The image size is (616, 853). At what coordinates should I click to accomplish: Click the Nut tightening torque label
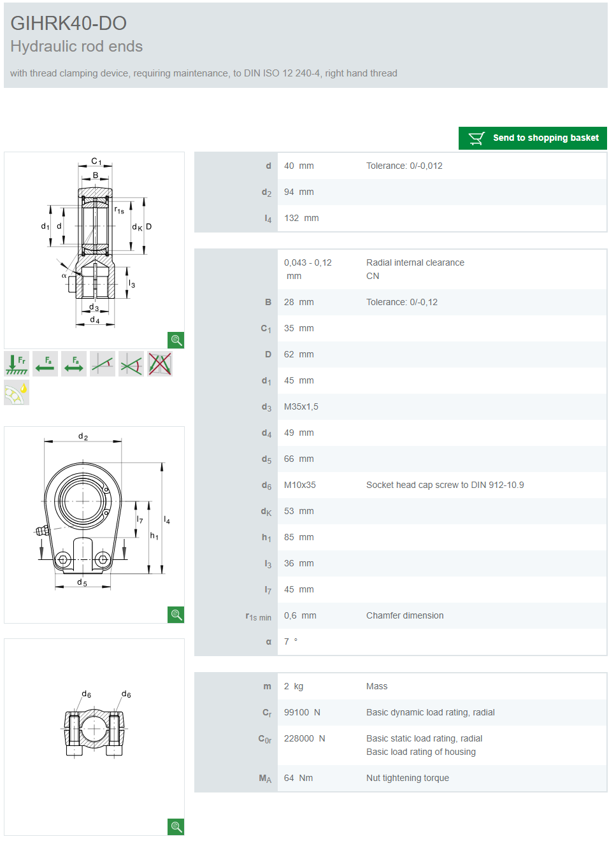coord(407,778)
